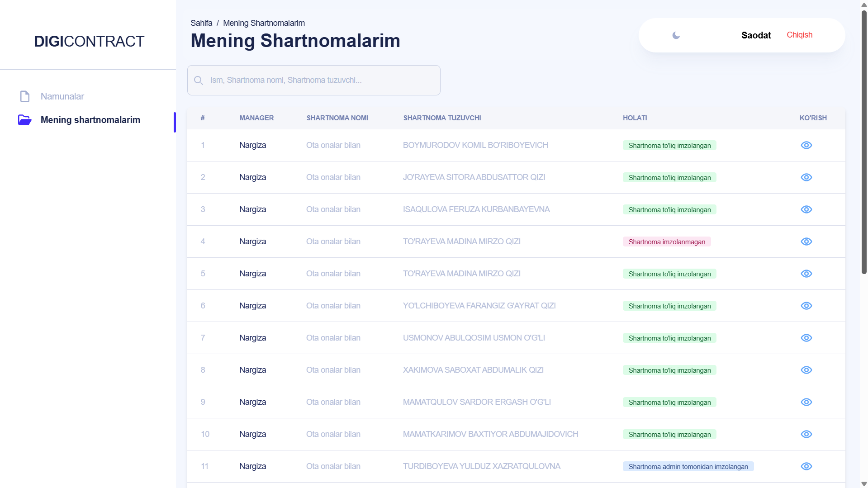Select Mening shartnomalarim sidebar item
868x488 pixels.
[90, 120]
